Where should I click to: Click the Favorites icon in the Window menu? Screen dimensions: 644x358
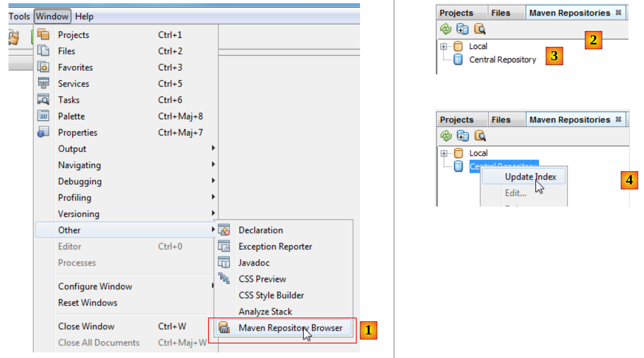[x=43, y=67]
